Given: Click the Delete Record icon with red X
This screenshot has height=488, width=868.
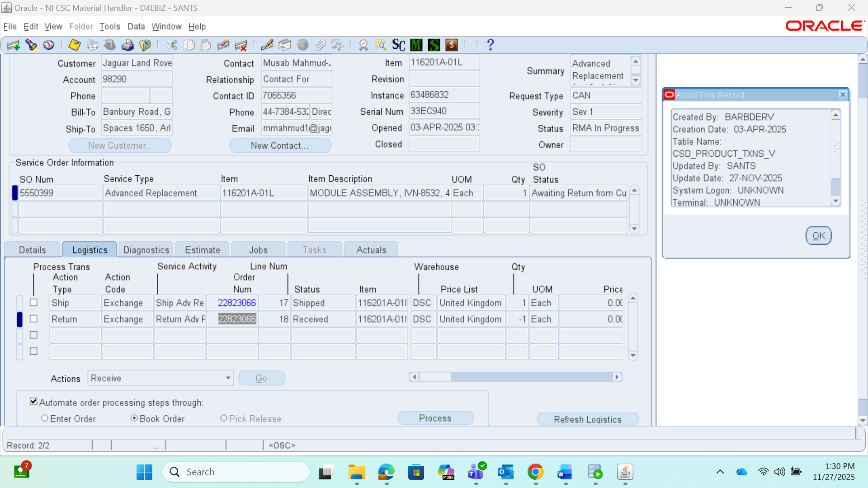Looking at the screenshot, I should click(241, 45).
